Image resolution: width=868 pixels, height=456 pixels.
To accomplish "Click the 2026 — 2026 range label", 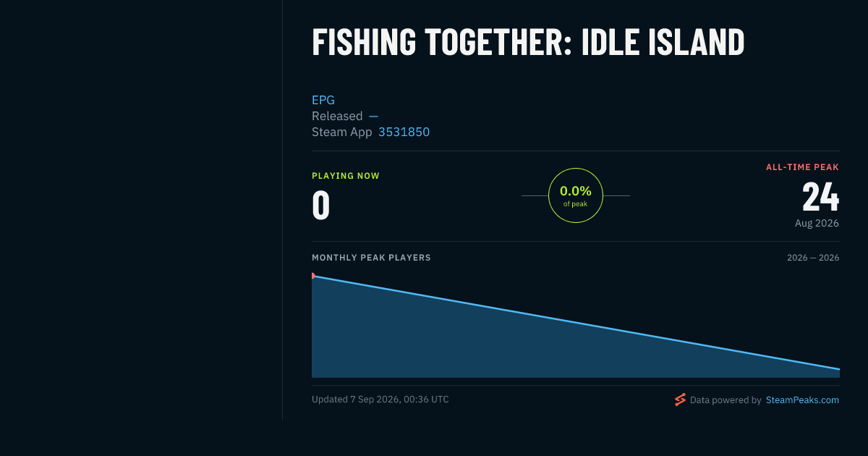I will [x=813, y=258].
